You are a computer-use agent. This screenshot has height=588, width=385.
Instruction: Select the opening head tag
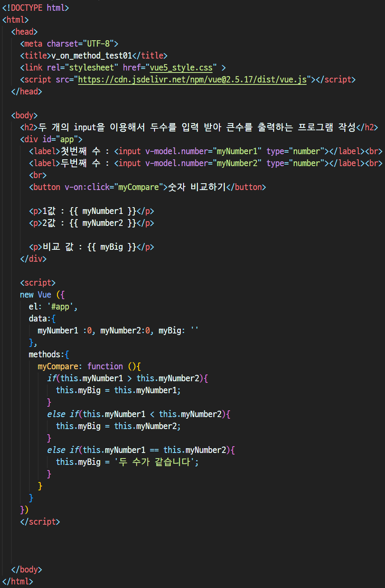pyautogui.click(x=24, y=32)
